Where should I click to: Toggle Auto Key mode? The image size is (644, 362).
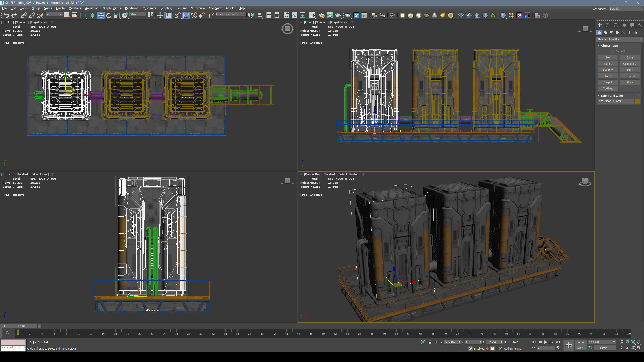tap(581, 342)
